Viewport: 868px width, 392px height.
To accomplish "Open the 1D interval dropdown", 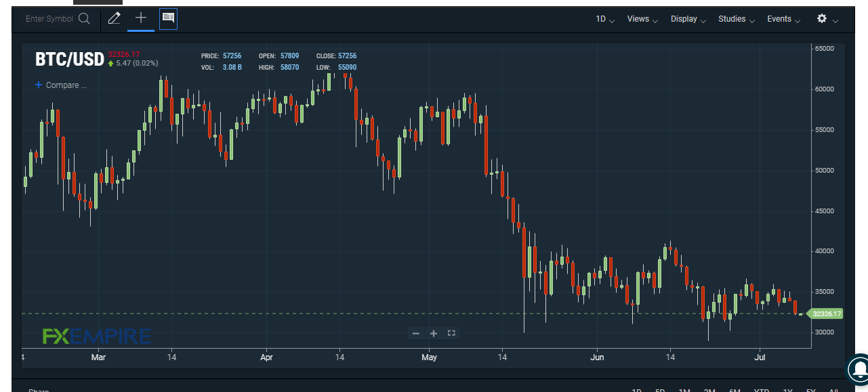I will click(x=605, y=19).
